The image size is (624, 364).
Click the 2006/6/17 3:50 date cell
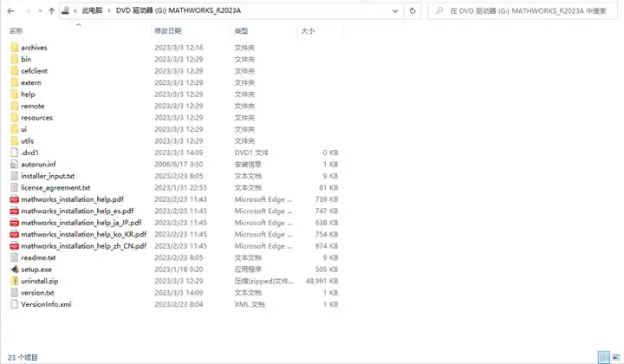pos(179,165)
